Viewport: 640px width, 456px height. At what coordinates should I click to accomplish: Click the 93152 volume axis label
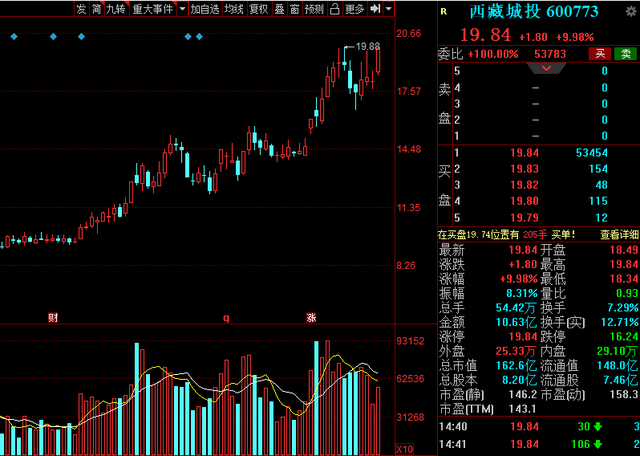click(x=410, y=340)
